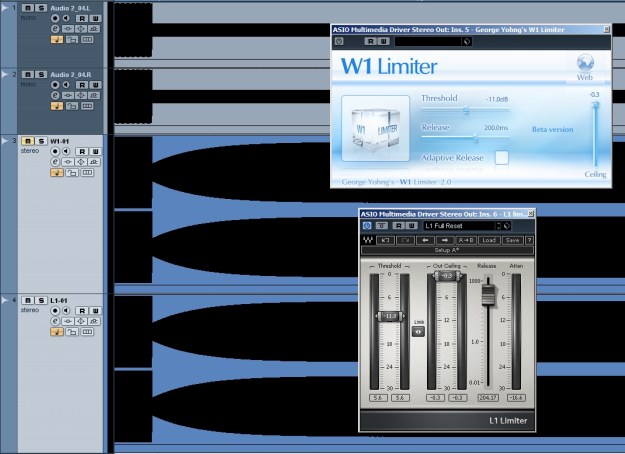Open preset management icon in L1 header
Image resolution: width=625 pixels, height=454 pixels.
coord(507,226)
